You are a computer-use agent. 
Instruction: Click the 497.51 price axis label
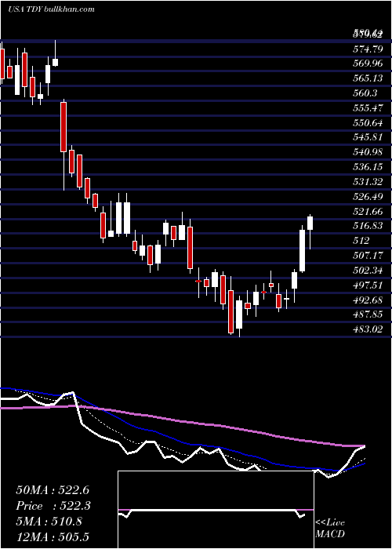click(x=367, y=285)
